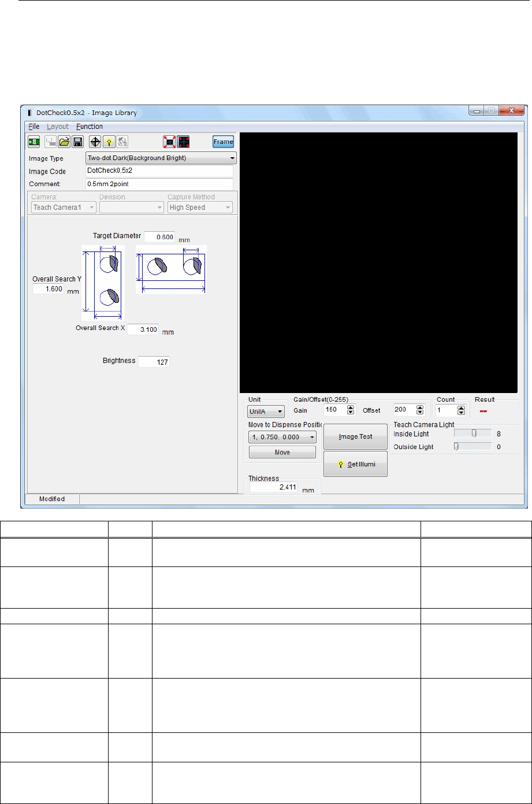
Task: Click the Comment input field
Action: click(x=158, y=184)
